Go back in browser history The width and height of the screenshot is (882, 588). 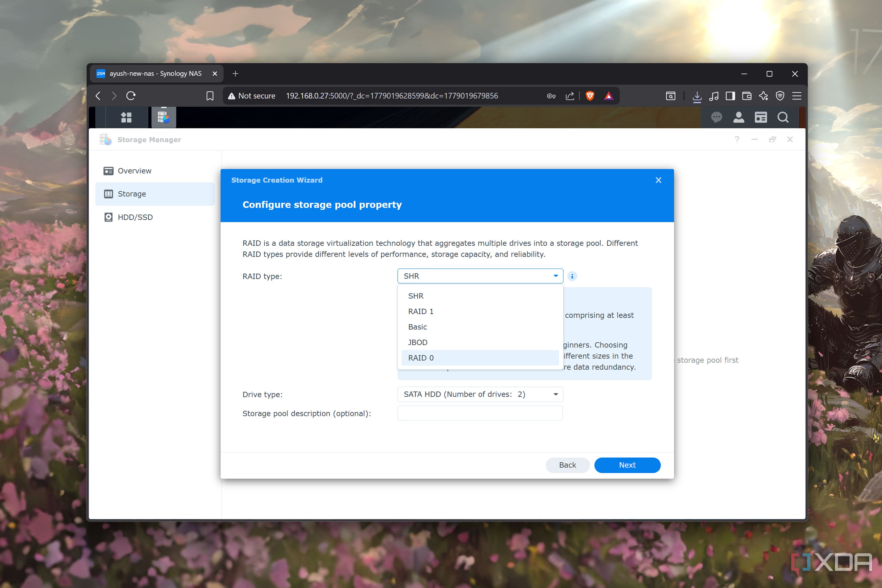click(98, 96)
